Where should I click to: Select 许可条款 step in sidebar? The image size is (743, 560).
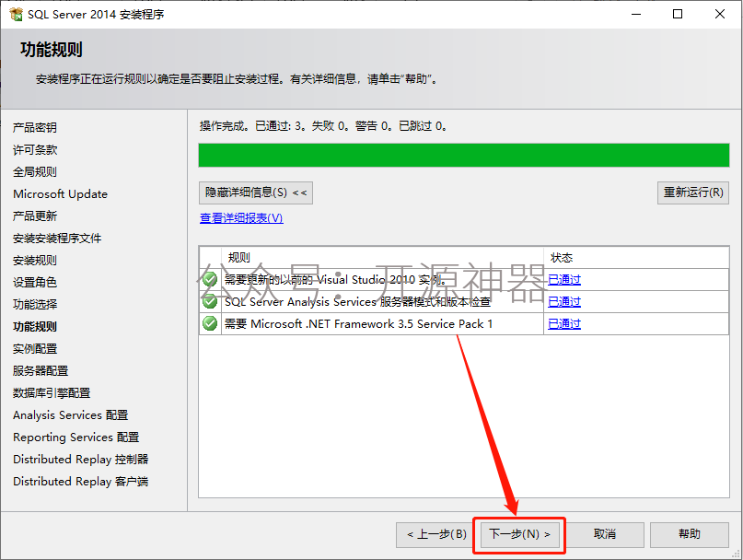tap(35, 150)
